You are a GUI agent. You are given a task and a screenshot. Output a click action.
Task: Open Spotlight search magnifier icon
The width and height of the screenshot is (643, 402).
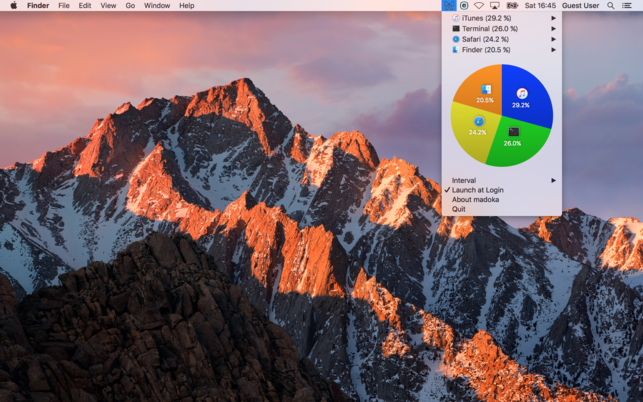pos(611,5)
